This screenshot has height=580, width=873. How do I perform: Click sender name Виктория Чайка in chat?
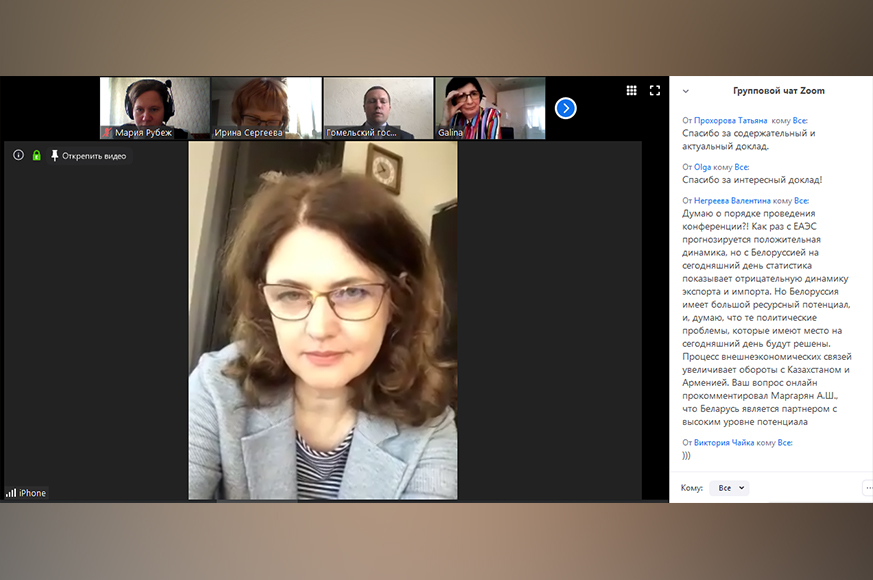coord(724,442)
